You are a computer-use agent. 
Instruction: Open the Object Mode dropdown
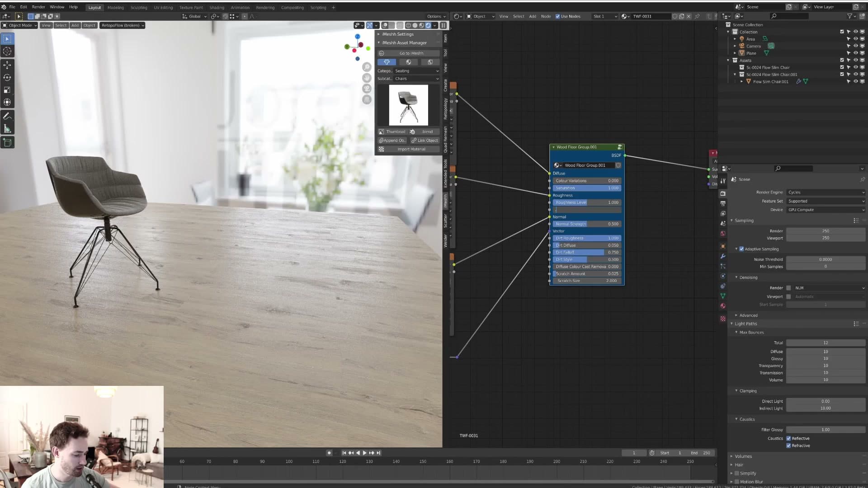pyautogui.click(x=19, y=25)
